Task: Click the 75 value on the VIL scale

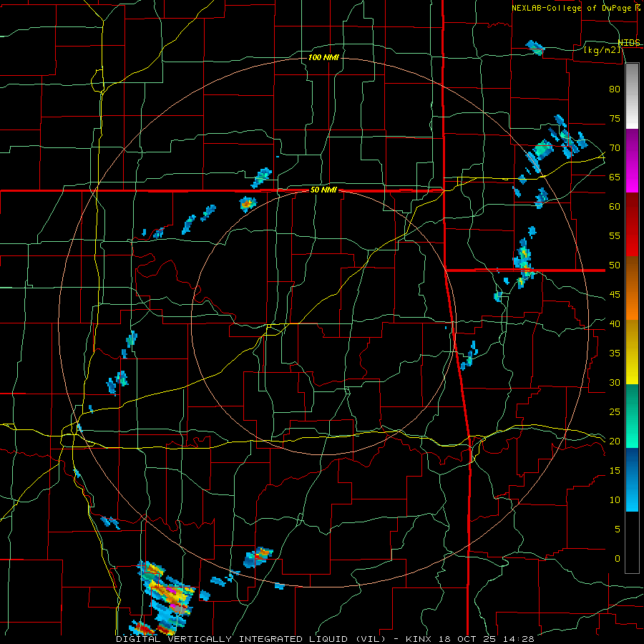Action: coord(615,119)
